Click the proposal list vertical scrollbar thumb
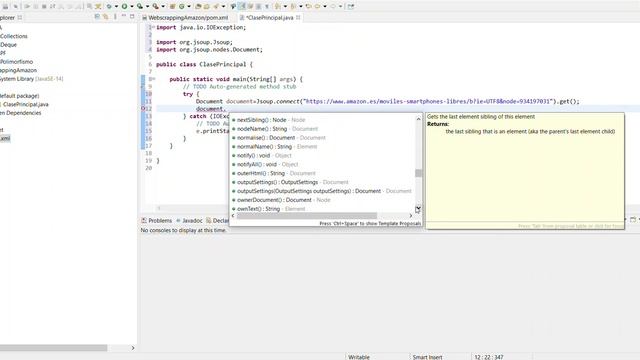The width and height of the screenshot is (640, 360). point(418,173)
